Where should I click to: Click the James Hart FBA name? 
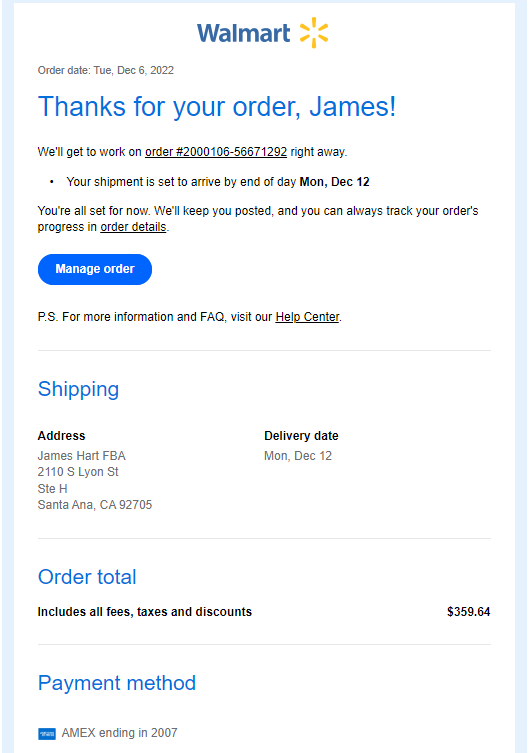click(x=82, y=456)
